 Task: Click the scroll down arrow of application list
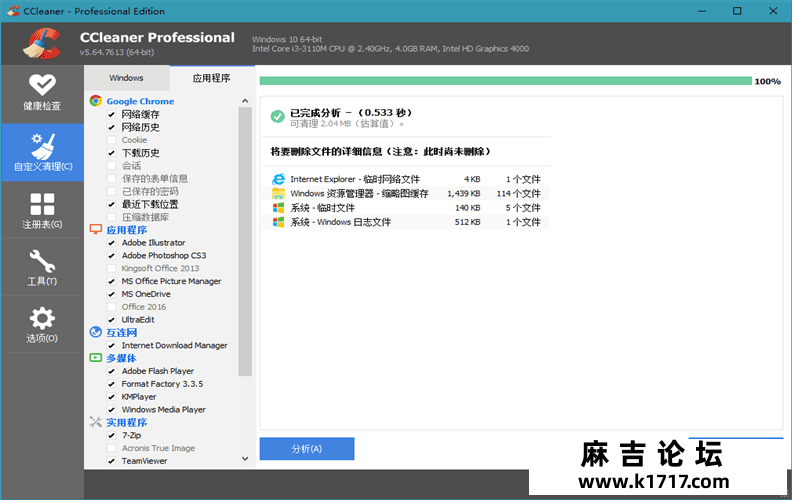(x=245, y=459)
